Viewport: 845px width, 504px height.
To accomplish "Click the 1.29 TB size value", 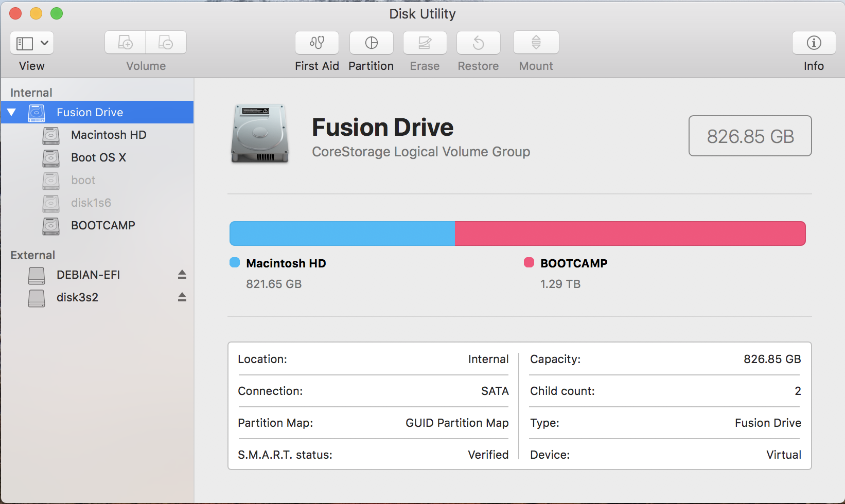I will coord(560,284).
